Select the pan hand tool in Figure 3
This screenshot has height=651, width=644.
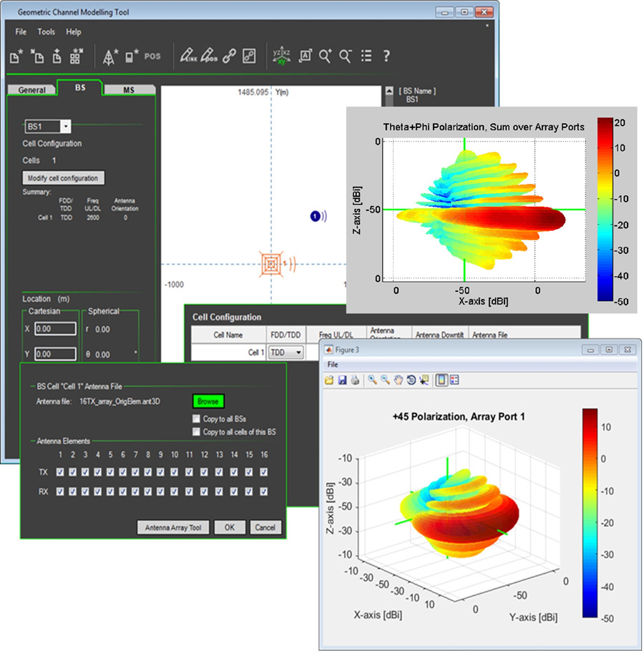click(x=399, y=380)
